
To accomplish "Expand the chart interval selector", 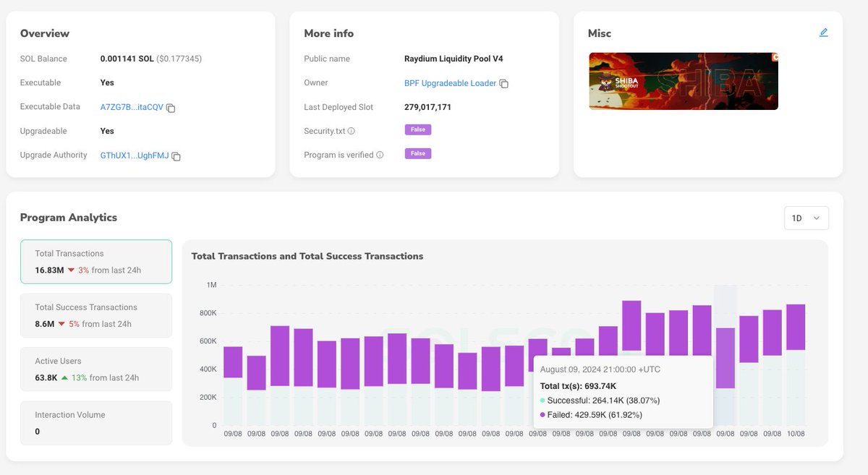I will click(806, 218).
